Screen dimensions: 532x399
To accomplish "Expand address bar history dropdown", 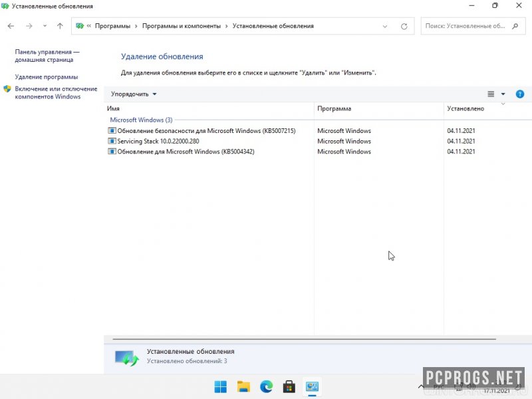I will (x=385, y=27).
